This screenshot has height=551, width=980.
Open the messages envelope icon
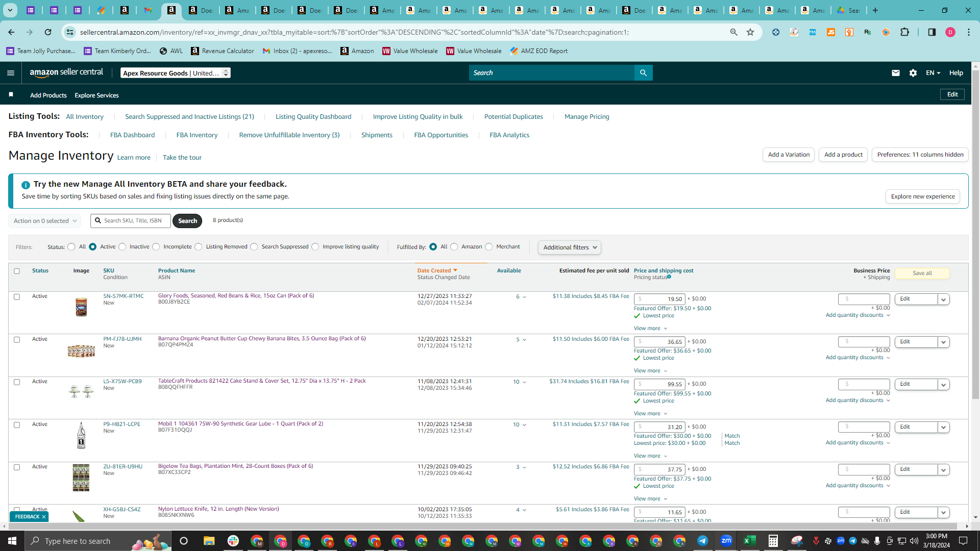[x=895, y=73]
